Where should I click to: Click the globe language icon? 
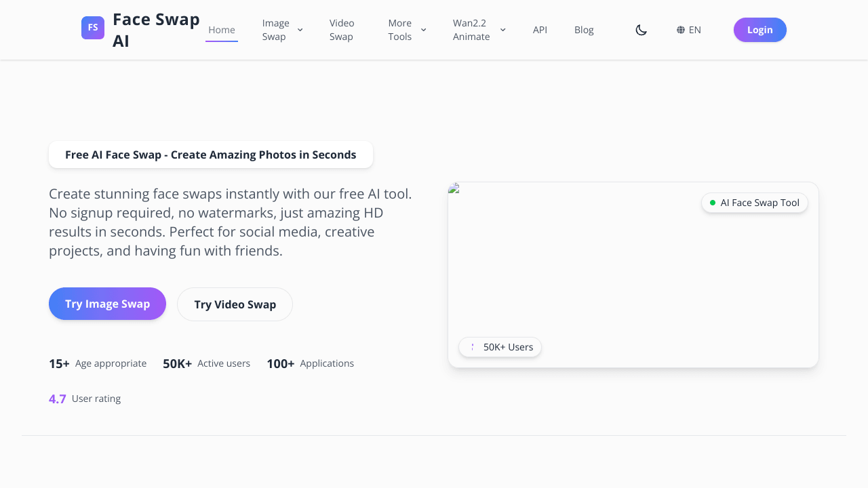[681, 30]
